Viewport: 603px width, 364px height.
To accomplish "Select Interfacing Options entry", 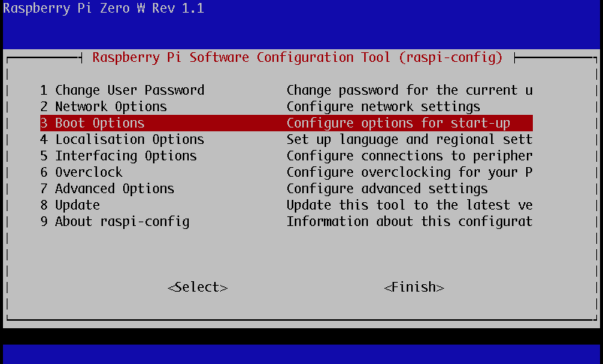I will (x=118, y=156).
